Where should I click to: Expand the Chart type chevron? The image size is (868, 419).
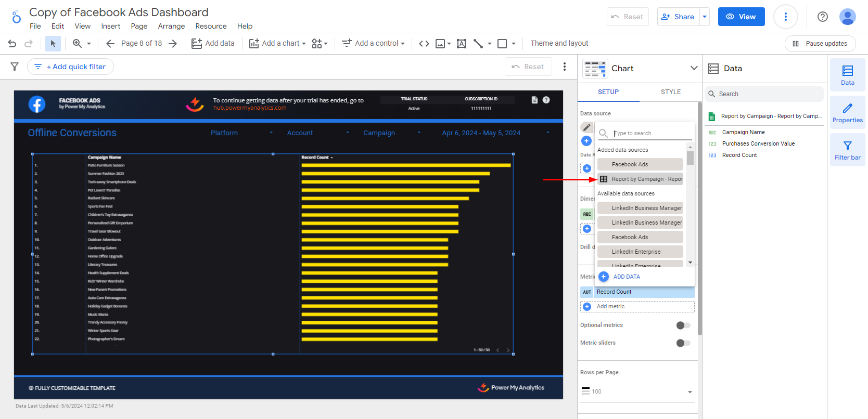(x=694, y=68)
